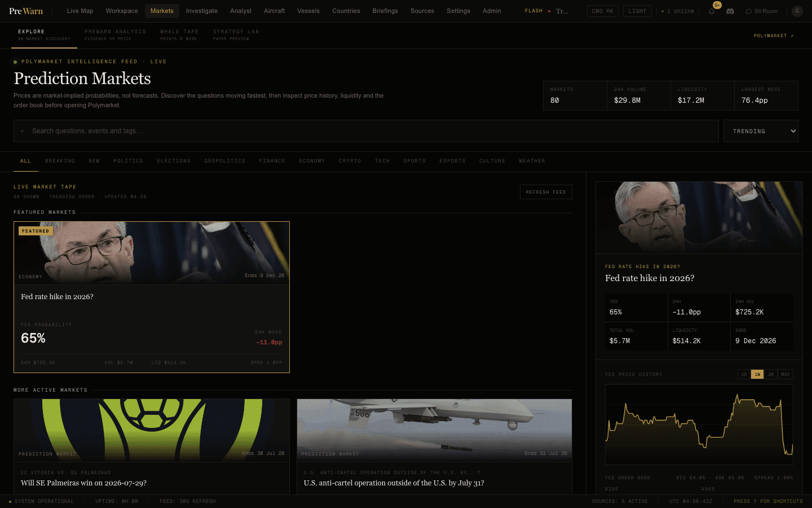Screen dimensions: 812x508
Task: Open Briefings in top navigation
Action: (385, 11)
